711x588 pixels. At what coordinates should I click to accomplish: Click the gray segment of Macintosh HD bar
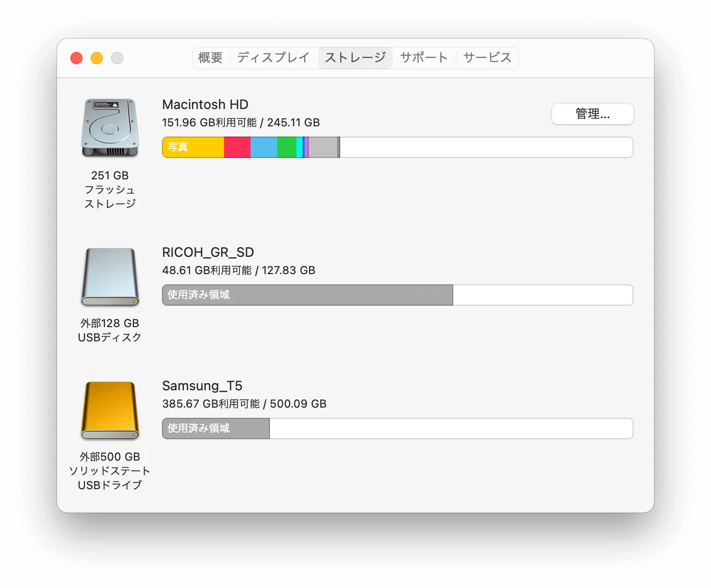click(x=323, y=147)
